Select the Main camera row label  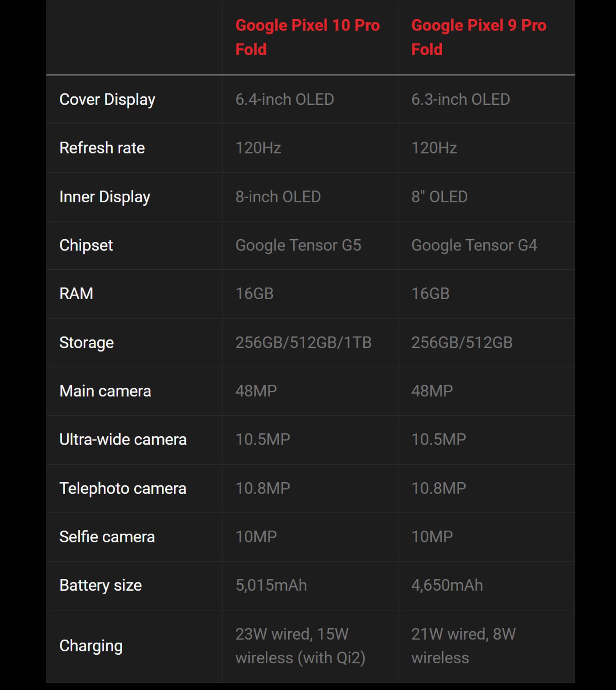tap(105, 391)
